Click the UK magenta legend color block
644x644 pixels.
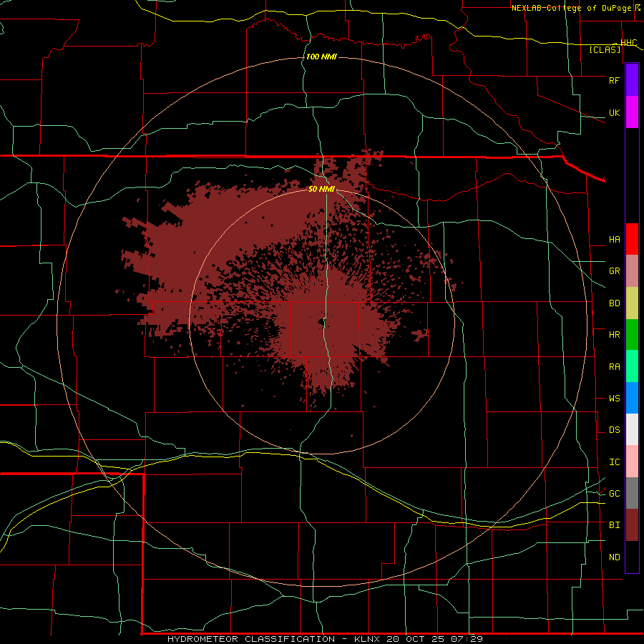[632, 112]
